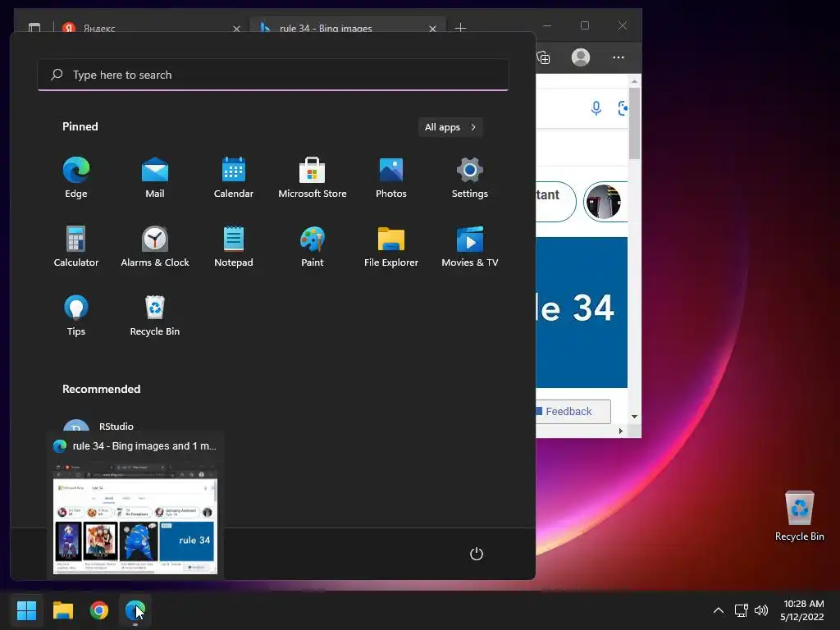Click the Windows Start button on taskbar
The image size is (840, 630).
tap(26, 610)
